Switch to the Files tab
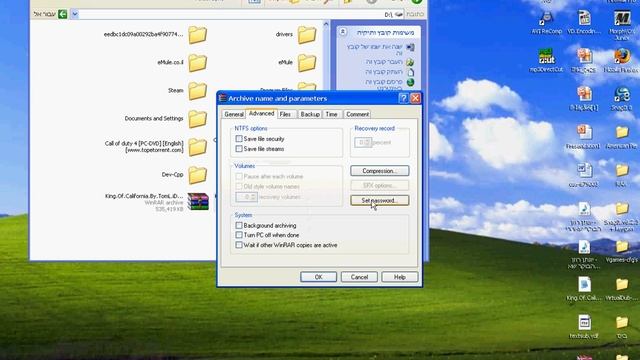The width and height of the screenshot is (640, 360). click(x=285, y=114)
